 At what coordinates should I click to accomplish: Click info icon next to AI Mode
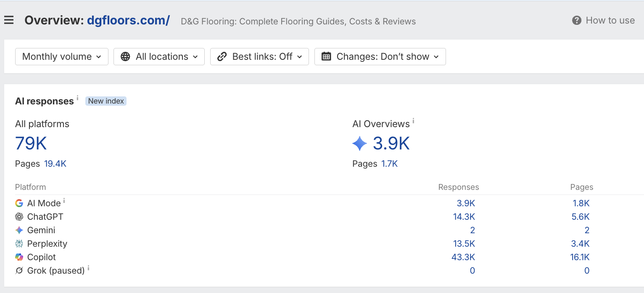click(64, 201)
